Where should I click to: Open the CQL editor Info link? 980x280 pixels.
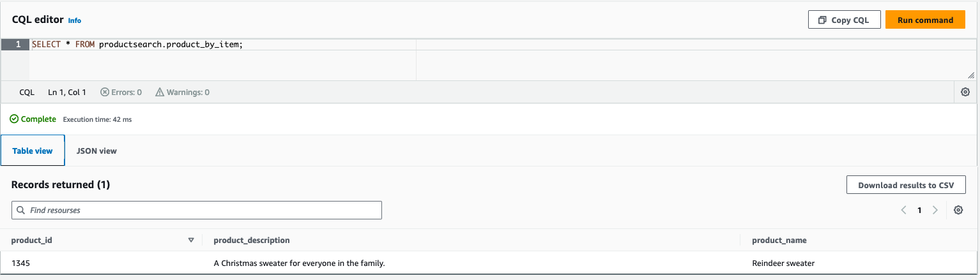tap(75, 20)
